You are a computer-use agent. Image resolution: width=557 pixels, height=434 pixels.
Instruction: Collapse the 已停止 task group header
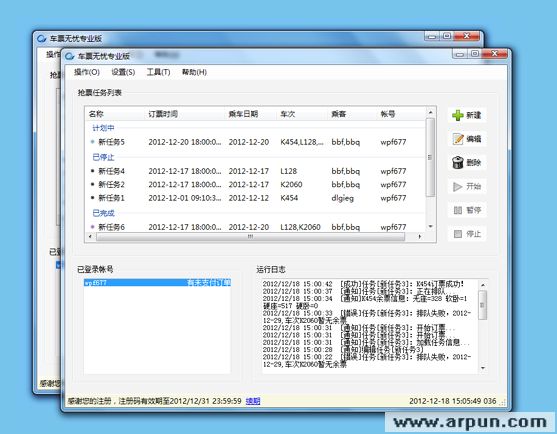pos(103,157)
